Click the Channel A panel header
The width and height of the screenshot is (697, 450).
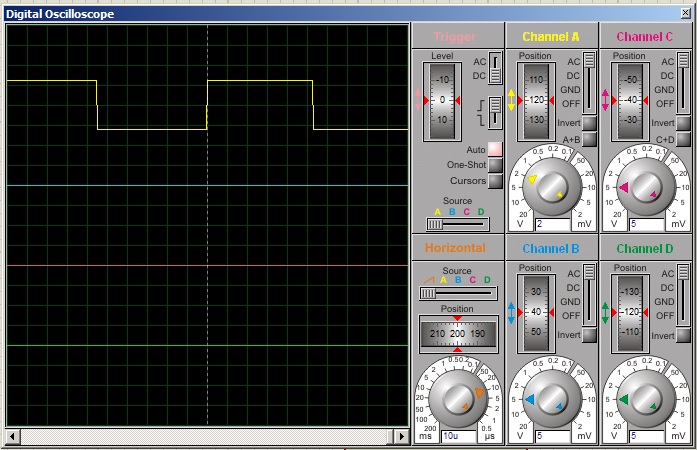point(551,36)
